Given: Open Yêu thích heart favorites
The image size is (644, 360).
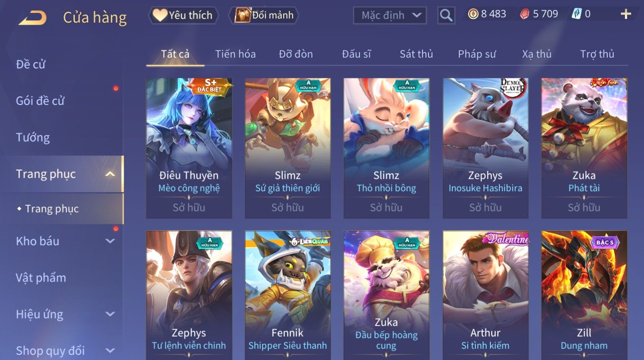Looking at the screenshot, I should (x=183, y=15).
